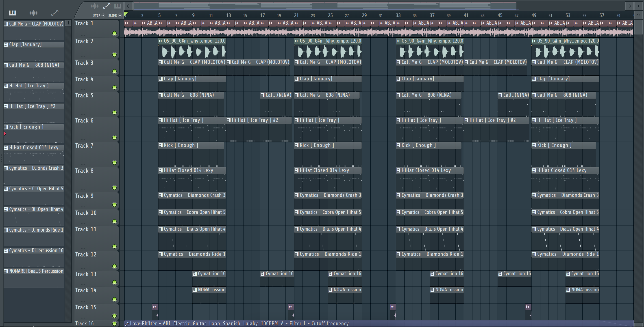Click bar 49 on the timeline ruler
The height and width of the screenshot is (327, 644).
[x=534, y=15]
